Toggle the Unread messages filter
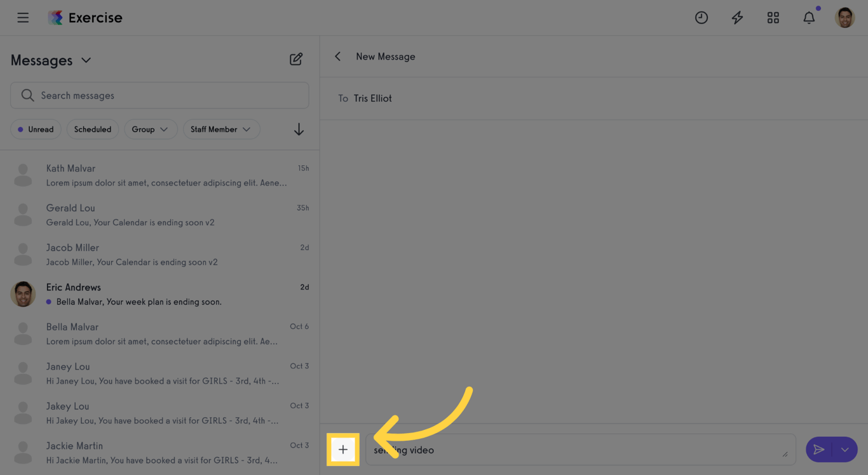 click(36, 129)
